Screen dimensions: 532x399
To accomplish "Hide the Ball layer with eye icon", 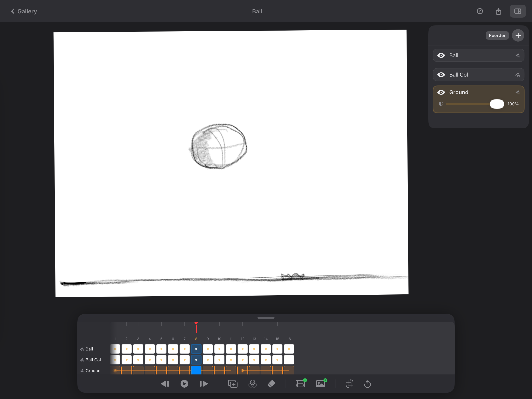I will (x=441, y=55).
